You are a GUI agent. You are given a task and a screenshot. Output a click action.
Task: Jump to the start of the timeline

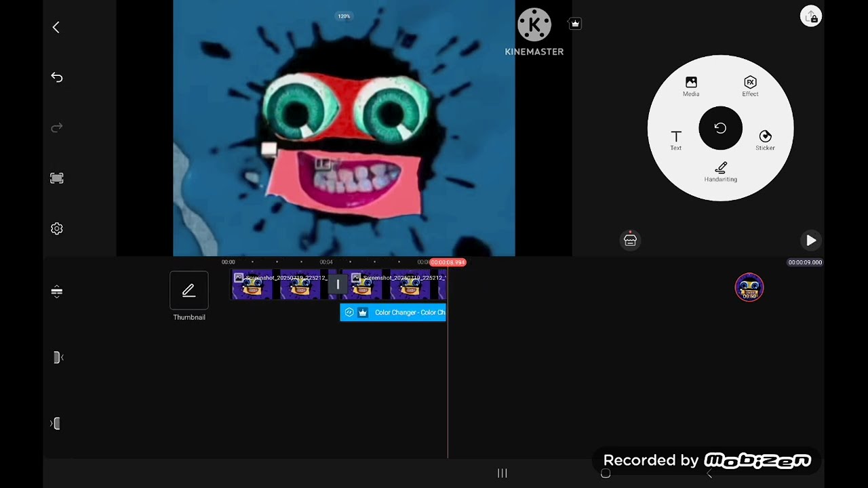[x=58, y=357]
